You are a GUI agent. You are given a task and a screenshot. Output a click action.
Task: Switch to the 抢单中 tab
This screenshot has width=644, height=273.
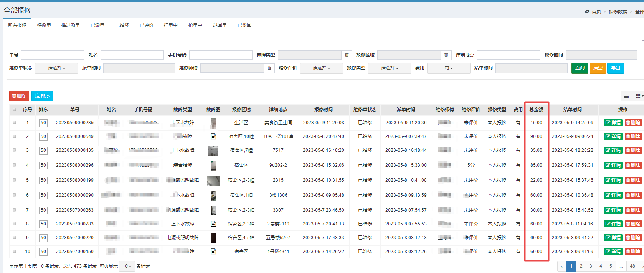tap(195, 25)
